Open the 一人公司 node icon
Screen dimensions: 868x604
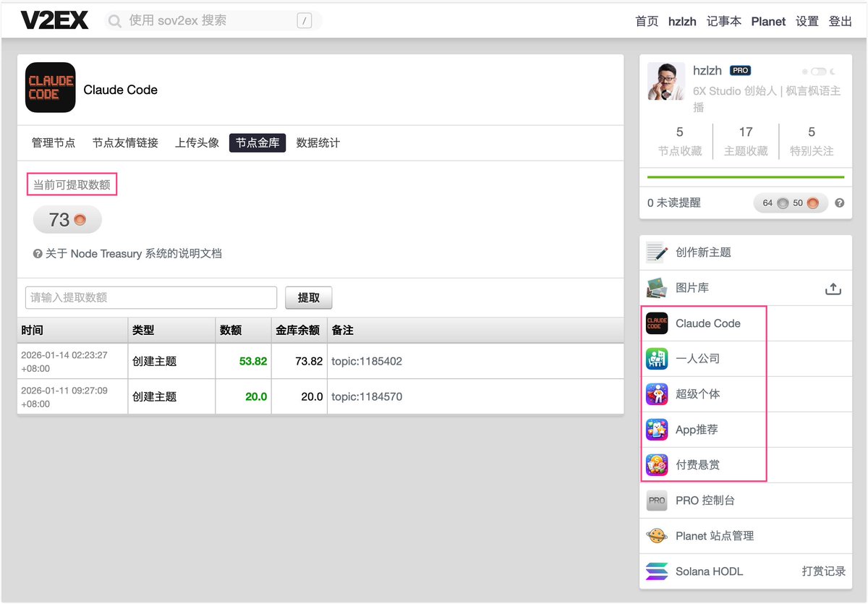pos(657,359)
